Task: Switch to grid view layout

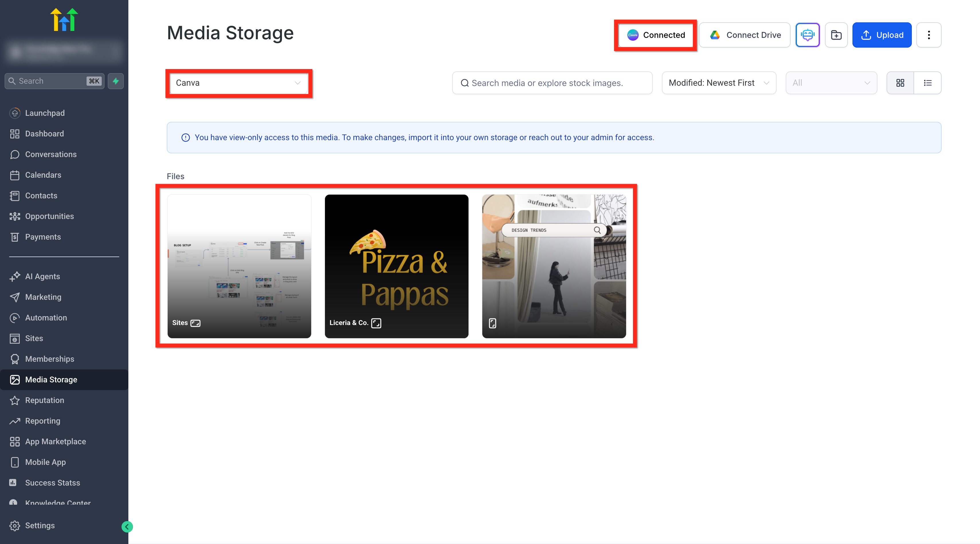Action: (x=900, y=83)
